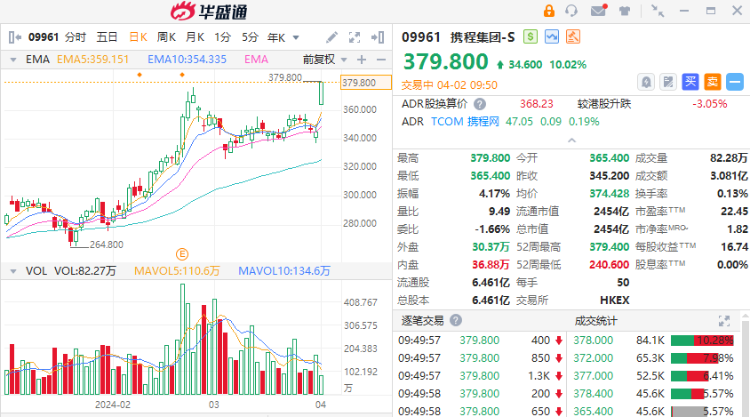Select the 5分 chart tab

[250, 37]
